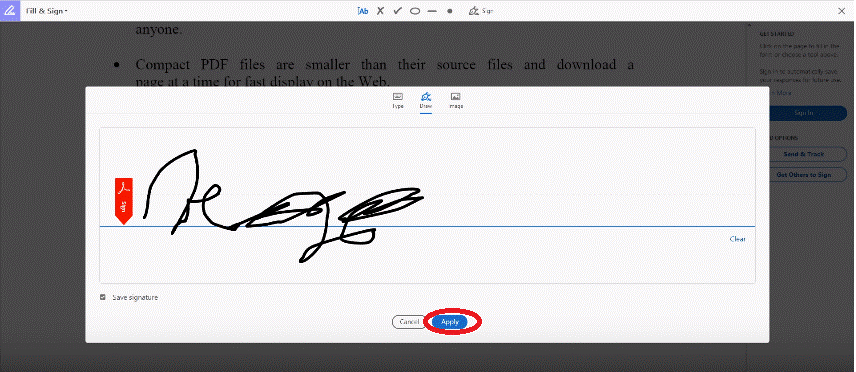856x372 pixels.
Task: Open the Fill & Sign dropdown
Action: [47, 10]
